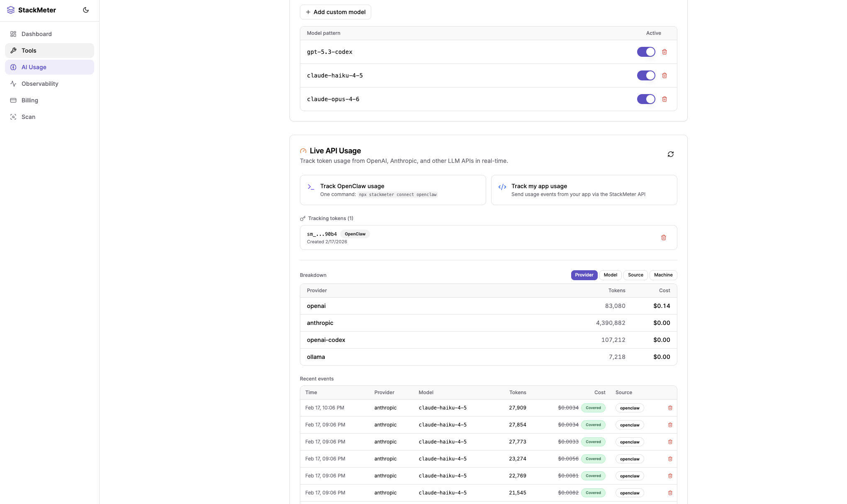The height and width of the screenshot is (504, 847).
Task: Switch breakdown to Machine view
Action: tap(663, 275)
